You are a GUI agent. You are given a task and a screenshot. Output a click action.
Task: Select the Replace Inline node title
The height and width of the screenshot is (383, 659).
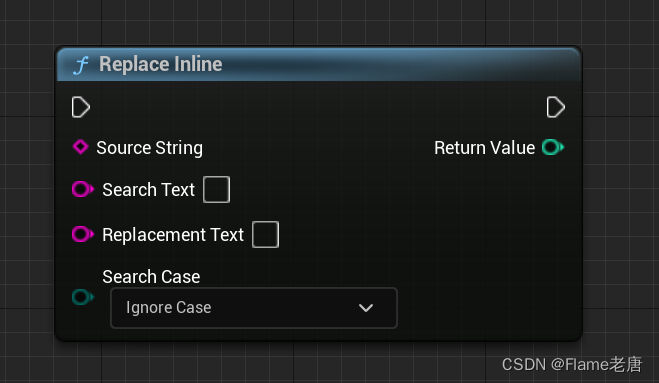coord(161,64)
